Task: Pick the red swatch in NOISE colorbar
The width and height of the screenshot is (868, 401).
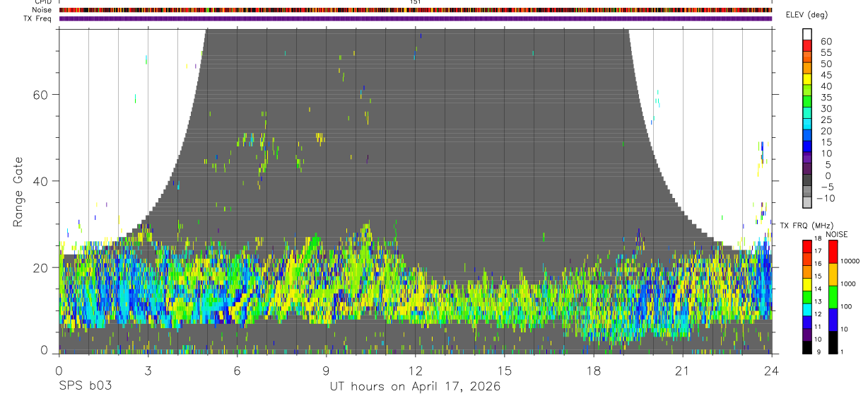Action: [833, 252]
